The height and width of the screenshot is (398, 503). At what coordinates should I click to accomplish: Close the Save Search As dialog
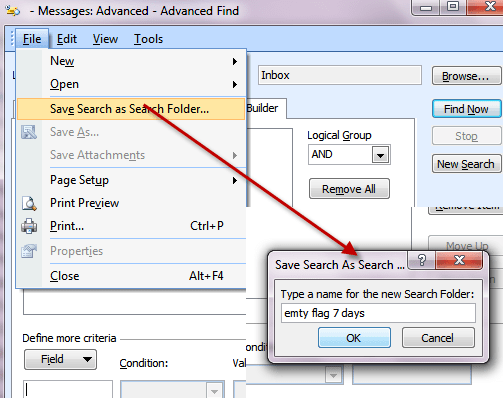coord(459,260)
